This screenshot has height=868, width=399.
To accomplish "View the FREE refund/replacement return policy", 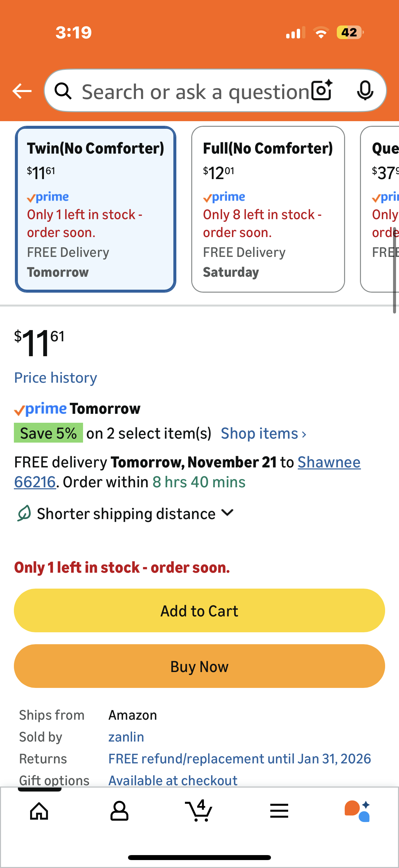I will click(240, 759).
